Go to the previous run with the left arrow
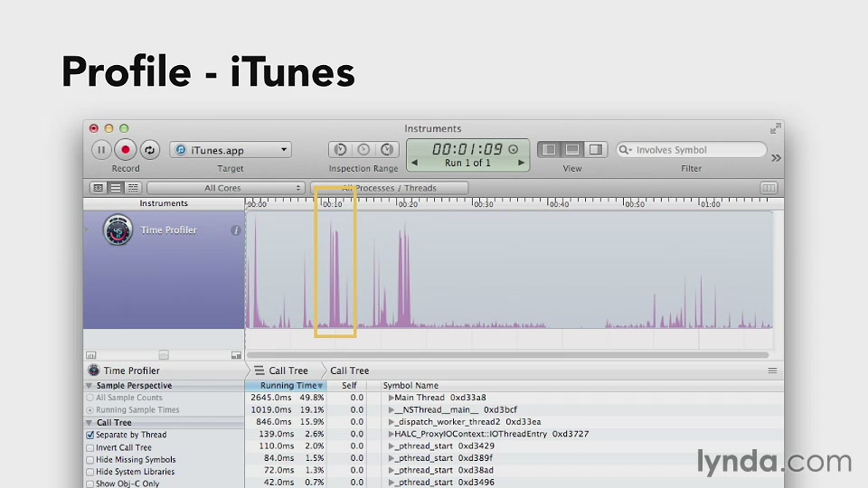This screenshot has width=868, height=488. [x=414, y=163]
